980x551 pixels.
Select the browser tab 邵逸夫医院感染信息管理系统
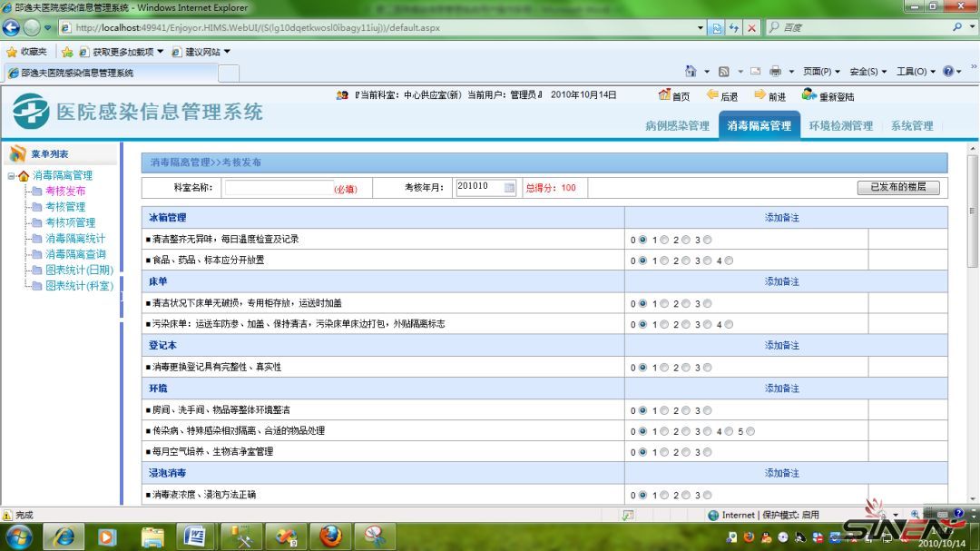(112, 73)
